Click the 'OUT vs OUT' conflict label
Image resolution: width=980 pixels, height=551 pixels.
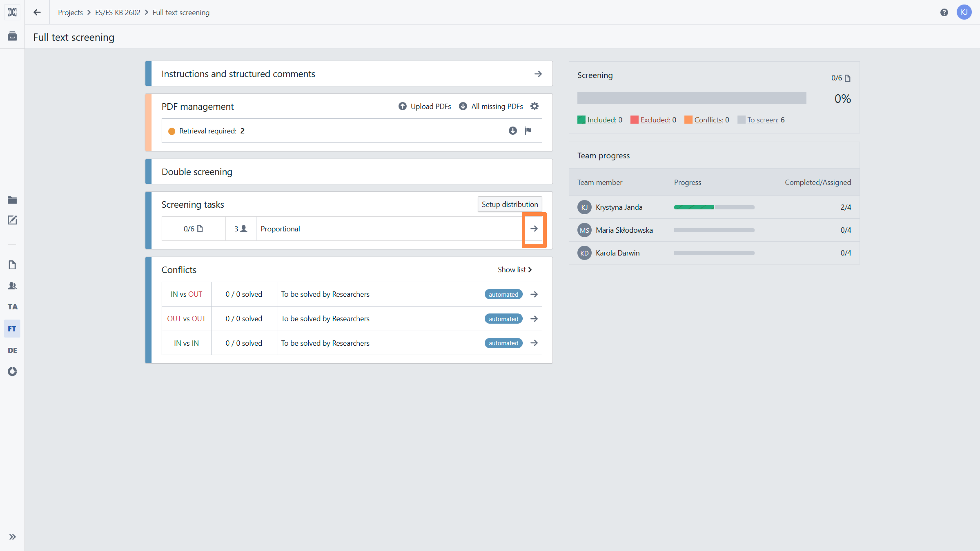(x=186, y=319)
